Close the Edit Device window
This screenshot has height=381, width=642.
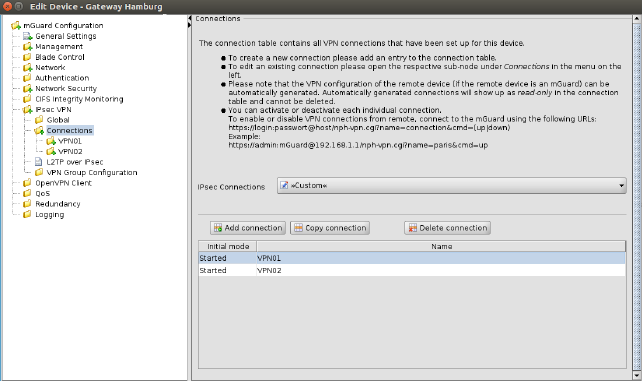click(x=7, y=7)
